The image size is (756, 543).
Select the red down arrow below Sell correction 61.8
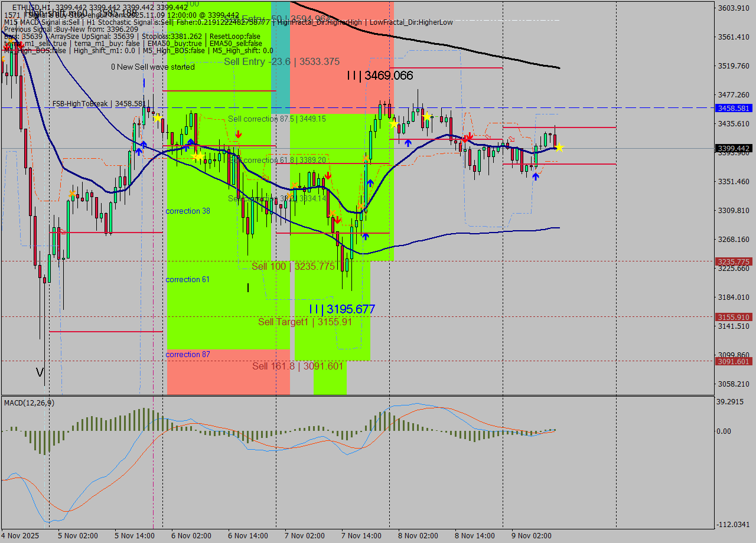[x=328, y=175]
